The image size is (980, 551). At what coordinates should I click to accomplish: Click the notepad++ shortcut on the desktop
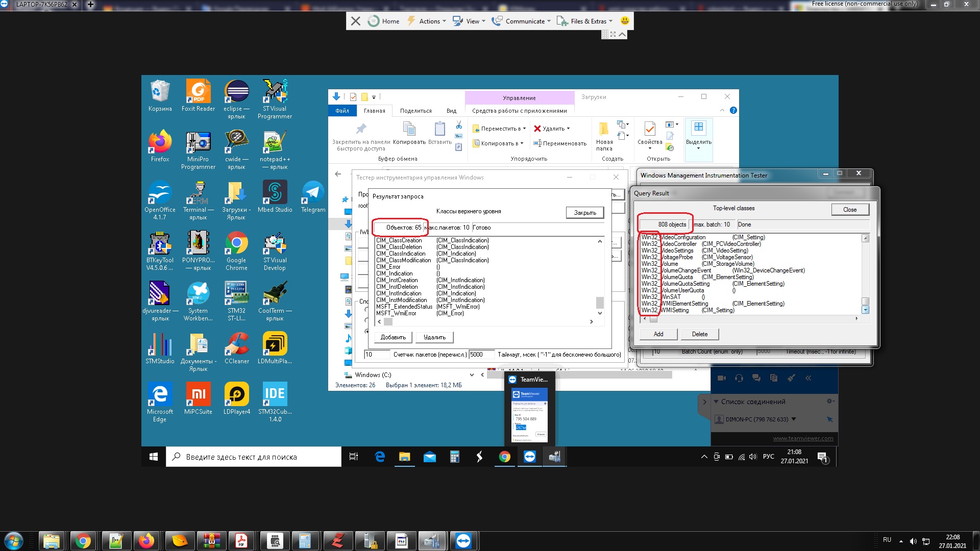275,149
